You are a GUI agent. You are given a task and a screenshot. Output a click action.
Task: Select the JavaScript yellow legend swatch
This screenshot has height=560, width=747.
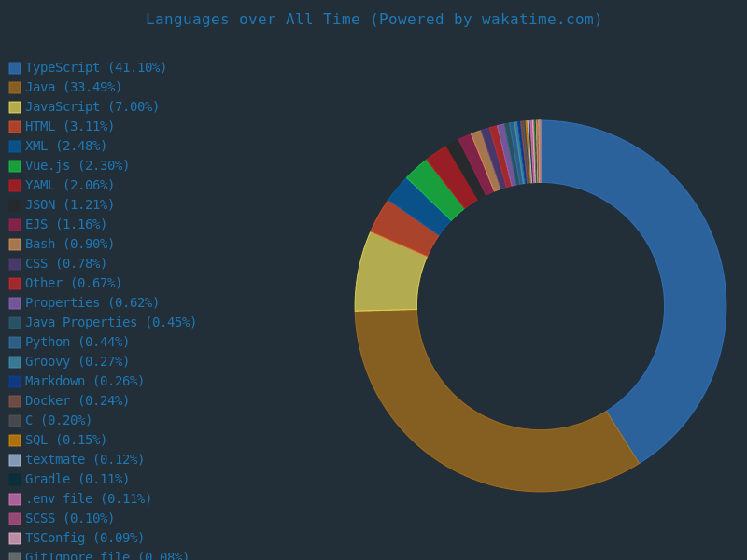click(15, 107)
